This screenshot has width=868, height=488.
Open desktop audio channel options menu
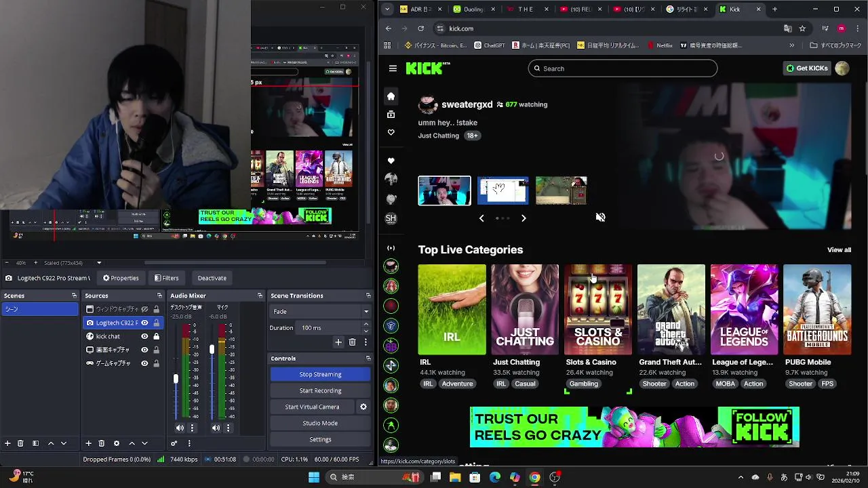coord(192,428)
